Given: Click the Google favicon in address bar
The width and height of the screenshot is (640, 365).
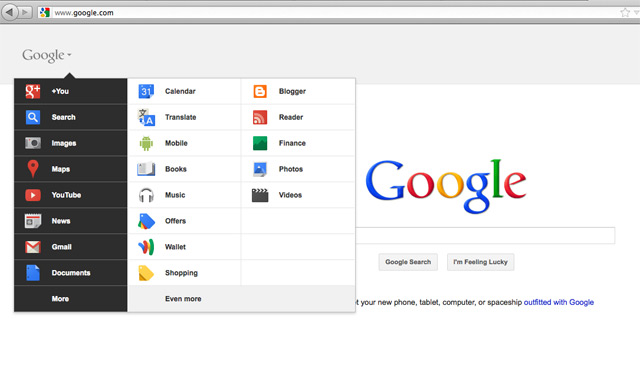Looking at the screenshot, I should click(44, 12).
